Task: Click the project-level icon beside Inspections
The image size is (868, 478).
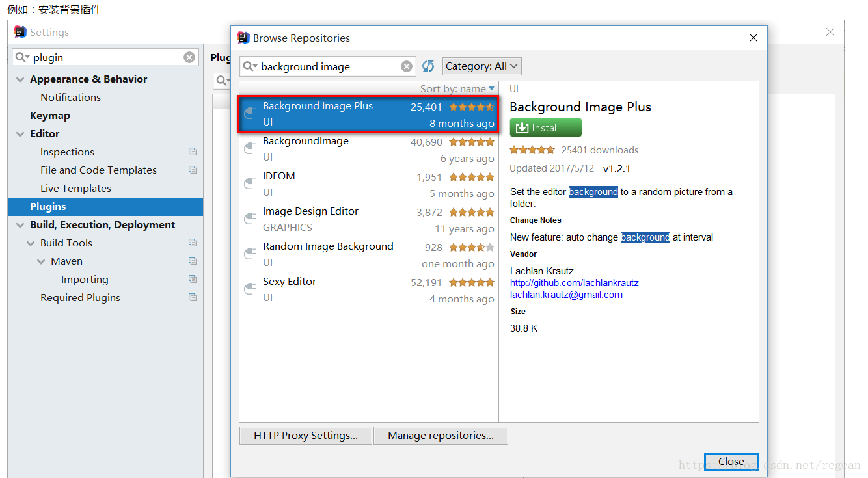Action: tap(193, 152)
